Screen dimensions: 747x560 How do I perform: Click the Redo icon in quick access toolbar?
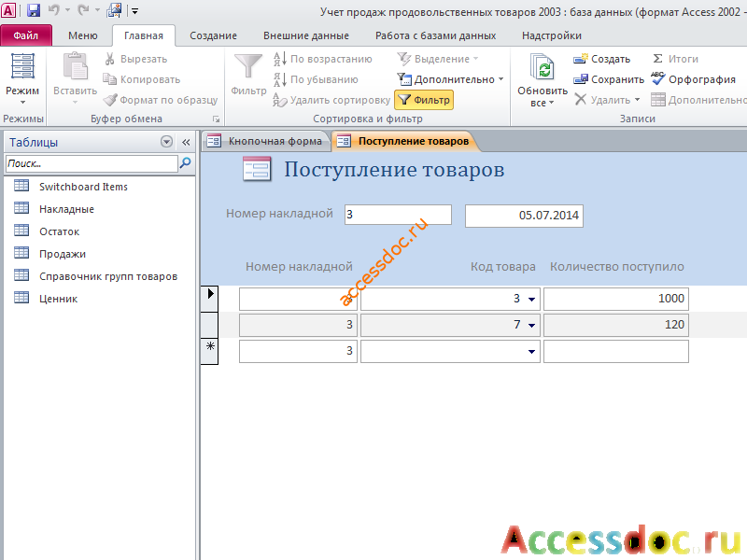(x=83, y=10)
